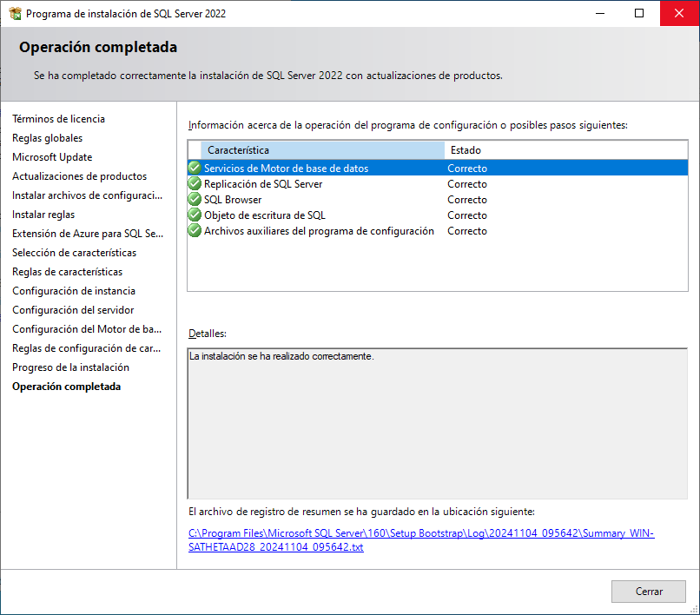Sort by the Característica column header
Screen dimensions: 700x615
tap(321, 150)
